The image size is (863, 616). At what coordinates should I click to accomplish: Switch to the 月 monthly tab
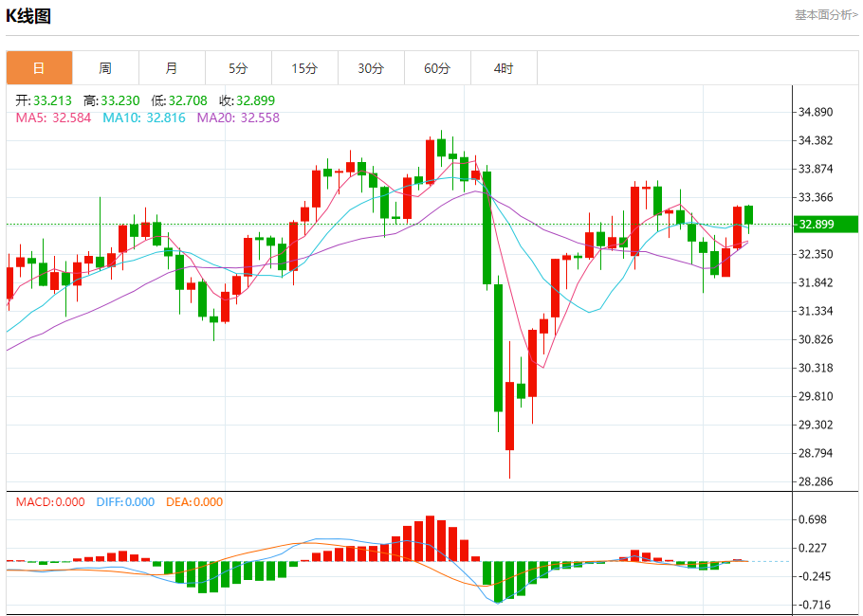click(x=173, y=68)
